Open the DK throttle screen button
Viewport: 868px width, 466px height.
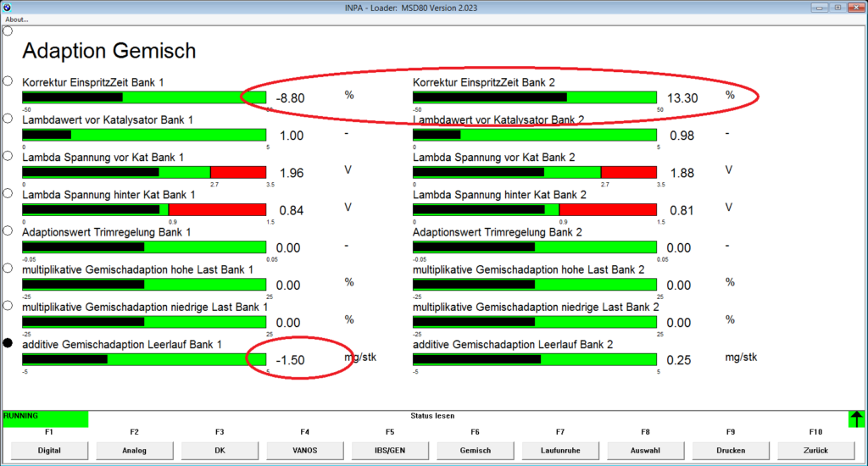click(219, 450)
